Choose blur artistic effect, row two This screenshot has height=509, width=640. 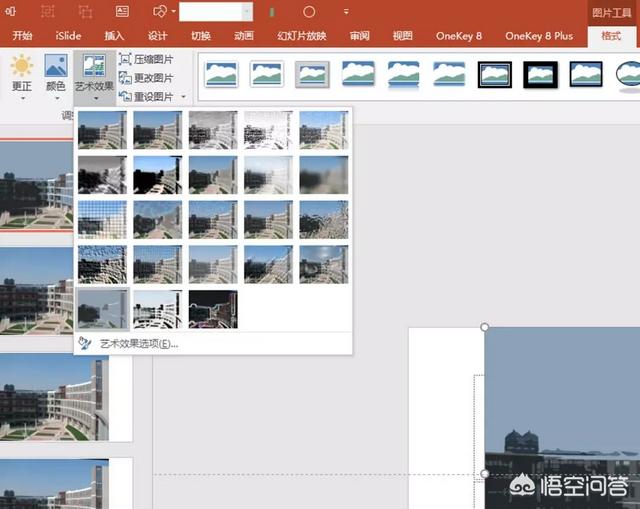[324, 175]
